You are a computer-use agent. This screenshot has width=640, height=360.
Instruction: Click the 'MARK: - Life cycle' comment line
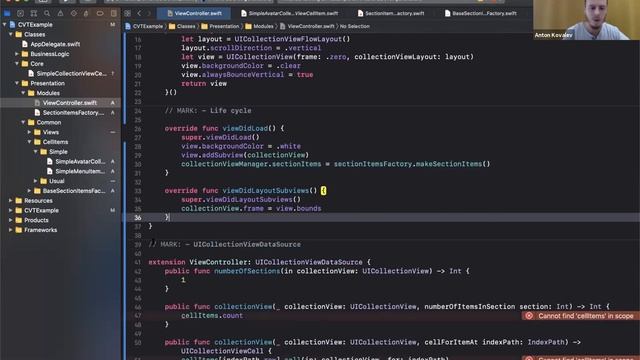[208, 111]
